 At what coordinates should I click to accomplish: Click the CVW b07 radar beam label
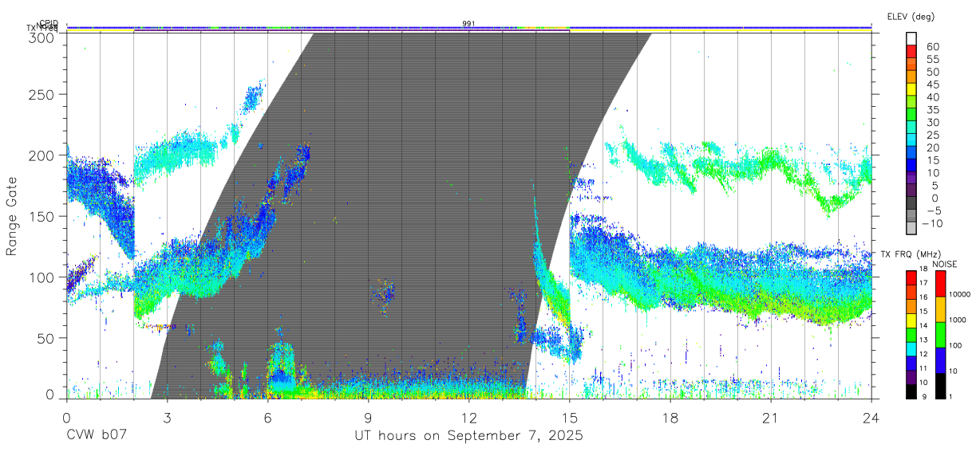[97, 436]
